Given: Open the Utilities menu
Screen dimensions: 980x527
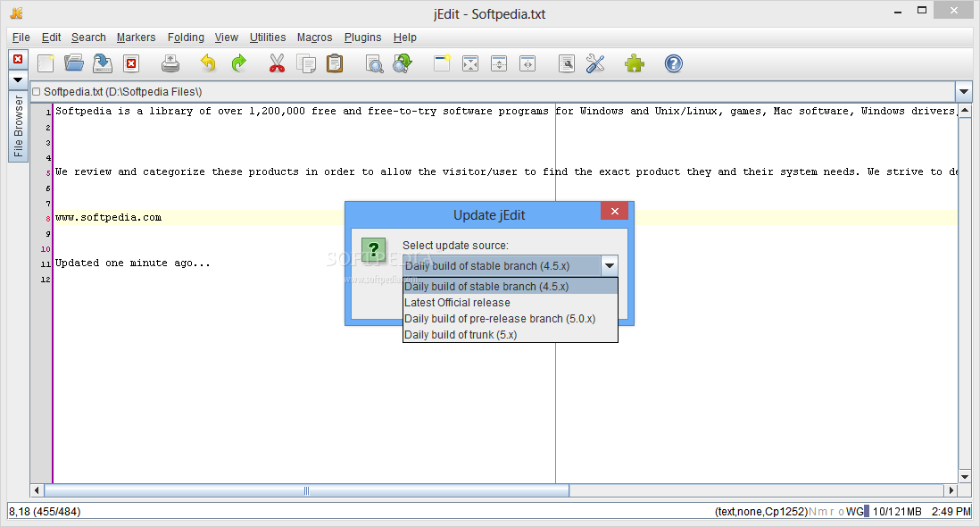Looking at the screenshot, I should (268, 38).
